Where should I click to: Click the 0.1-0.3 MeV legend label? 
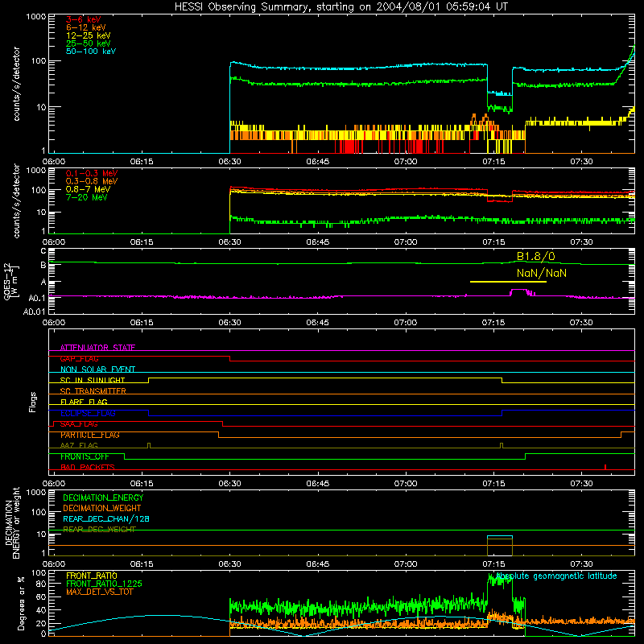pyautogui.click(x=92, y=173)
